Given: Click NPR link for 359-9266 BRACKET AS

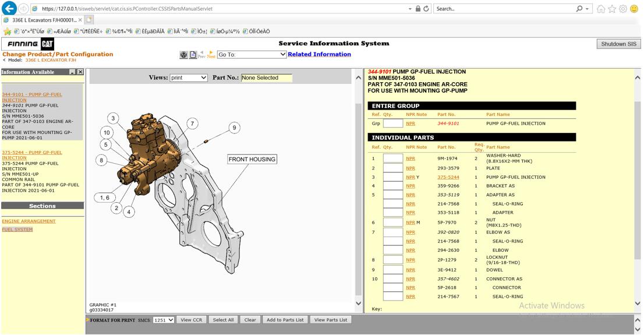Looking at the screenshot, I should click(x=411, y=186).
